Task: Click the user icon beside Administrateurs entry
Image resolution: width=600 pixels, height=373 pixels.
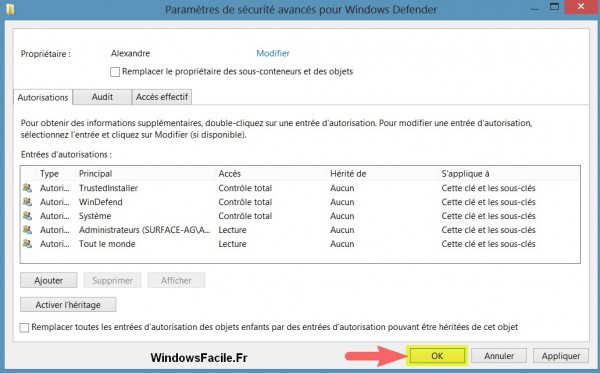Action: [x=27, y=230]
